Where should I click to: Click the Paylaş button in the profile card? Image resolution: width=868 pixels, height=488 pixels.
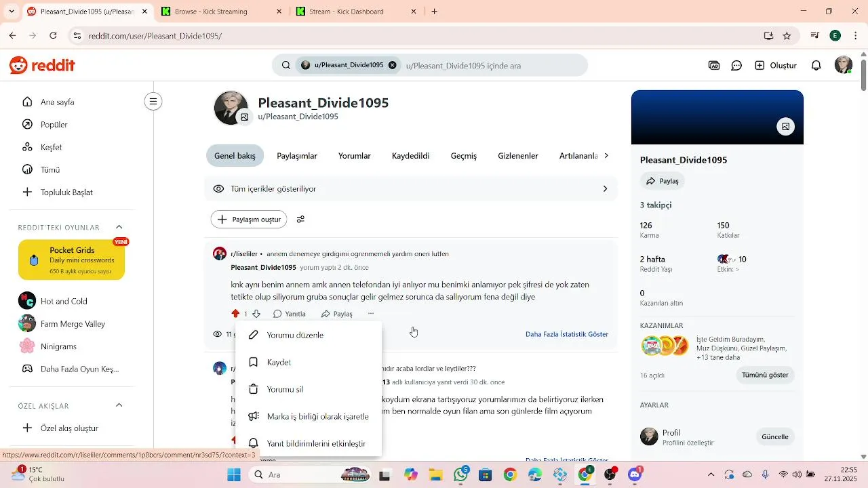pos(663,181)
